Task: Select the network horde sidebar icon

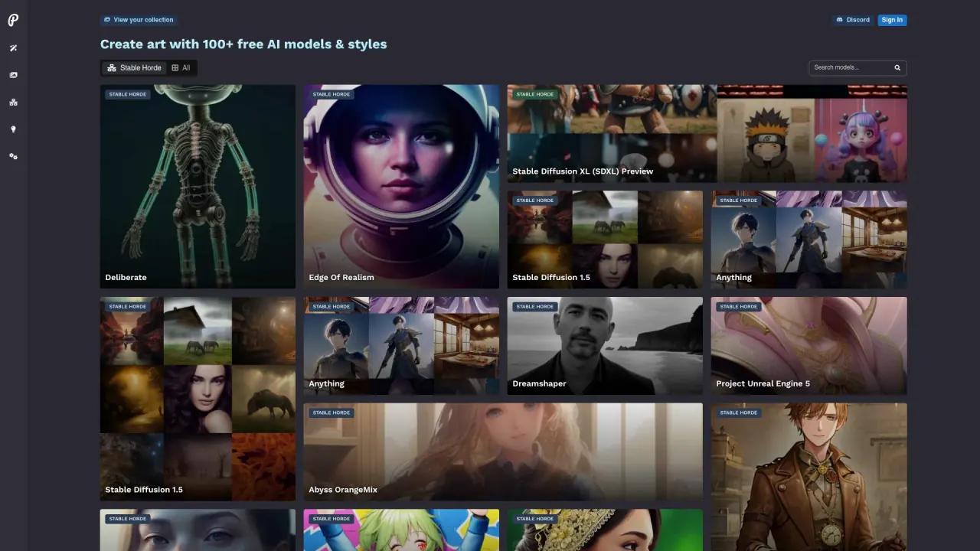Action: tap(13, 103)
